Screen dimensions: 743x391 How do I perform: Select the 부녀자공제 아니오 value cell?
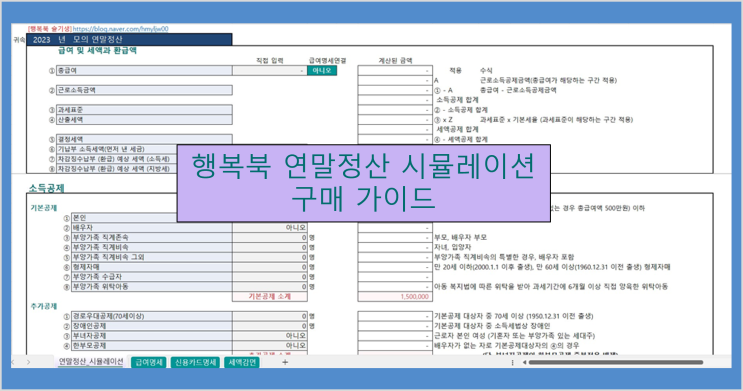point(270,336)
